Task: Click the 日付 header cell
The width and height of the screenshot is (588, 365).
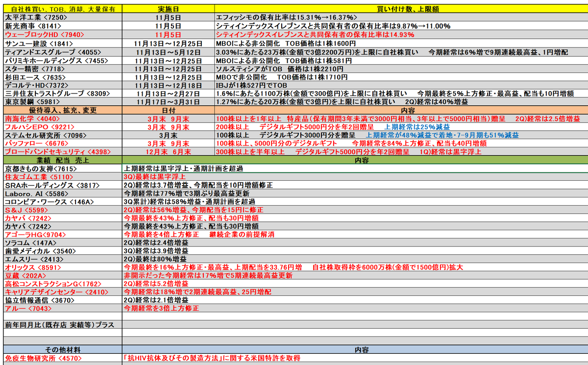Action: (168, 110)
